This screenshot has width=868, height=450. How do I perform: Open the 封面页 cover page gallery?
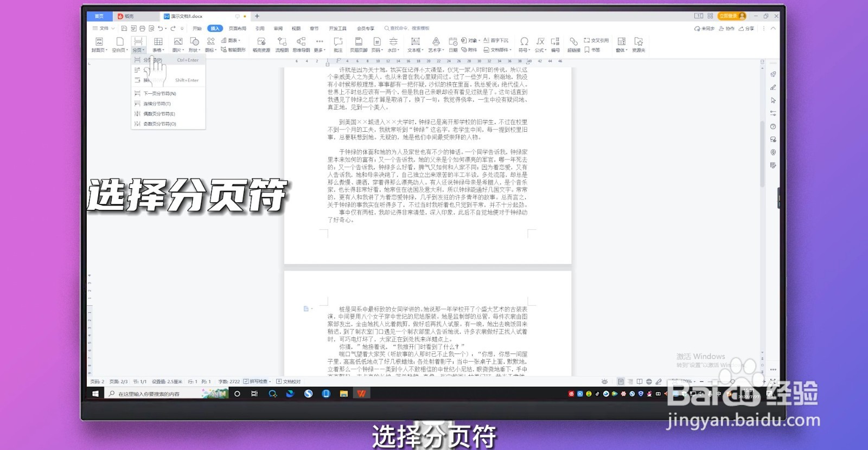(x=99, y=44)
